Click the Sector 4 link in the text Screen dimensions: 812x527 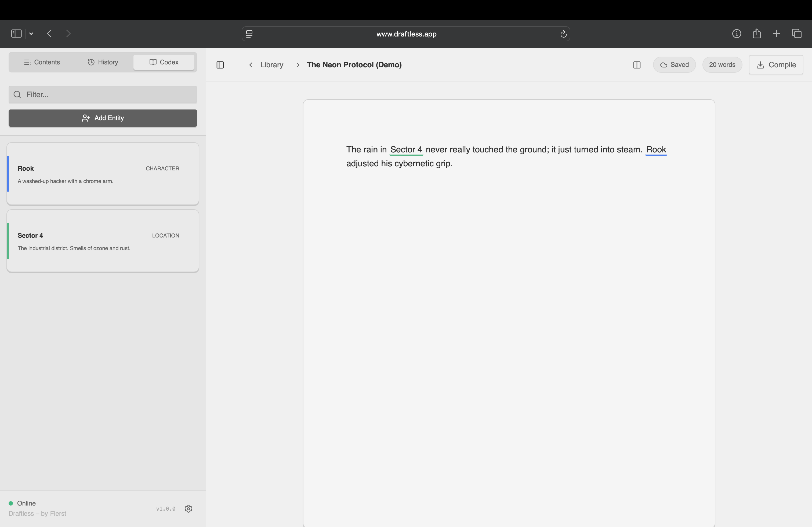(x=406, y=149)
